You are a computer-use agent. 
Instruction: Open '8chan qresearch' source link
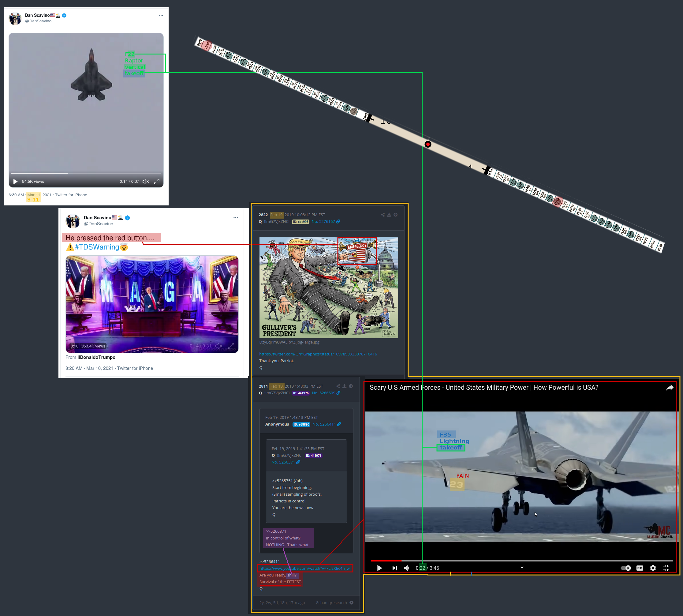[x=331, y=603]
